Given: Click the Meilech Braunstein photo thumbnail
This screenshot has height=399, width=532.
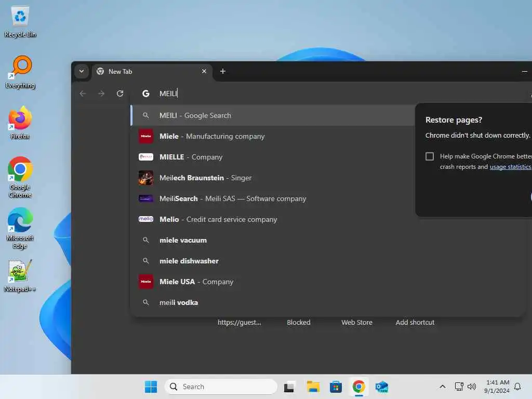Looking at the screenshot, I should point(146,178).
